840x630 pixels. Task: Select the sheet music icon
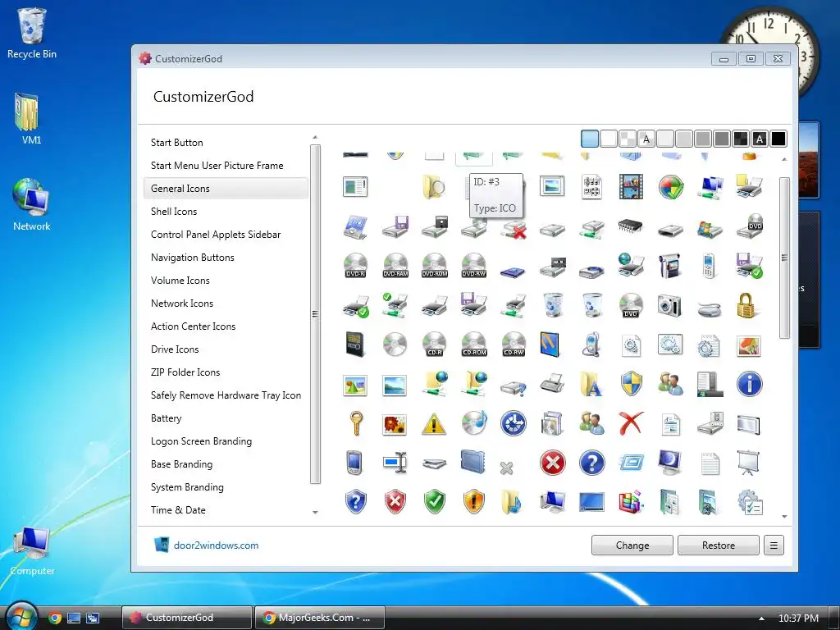tap(592, 186)
